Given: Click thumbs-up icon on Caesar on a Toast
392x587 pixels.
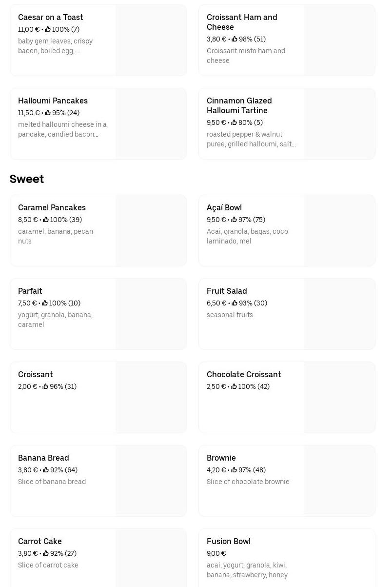Looking at the screenshot, I should pyautogui.click(x=48, y=30).
